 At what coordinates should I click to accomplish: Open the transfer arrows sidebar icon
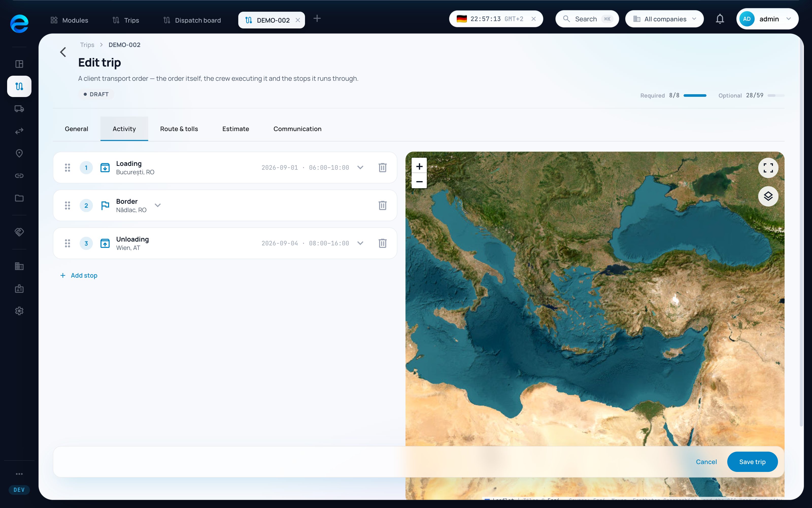point(19,131)
